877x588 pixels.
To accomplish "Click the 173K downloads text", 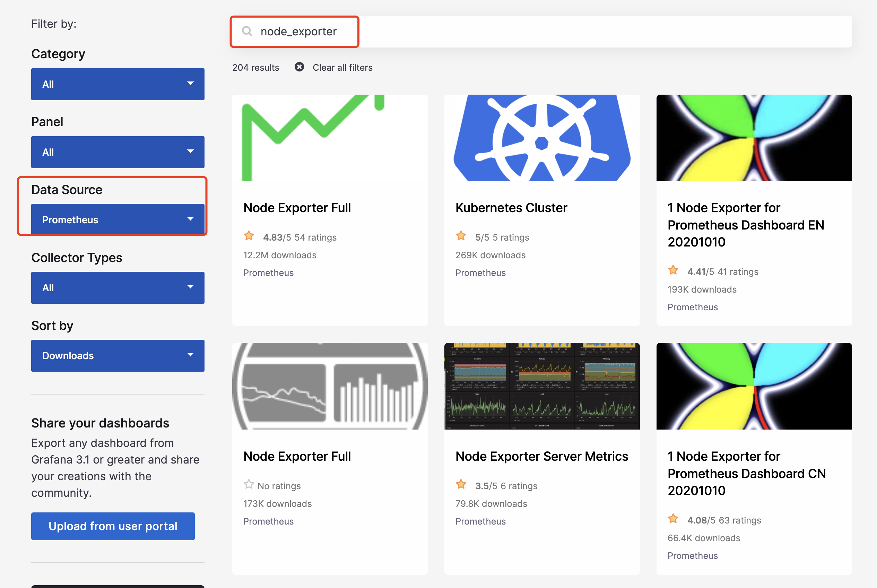I will pyautogui.click(x=277, y=504).
